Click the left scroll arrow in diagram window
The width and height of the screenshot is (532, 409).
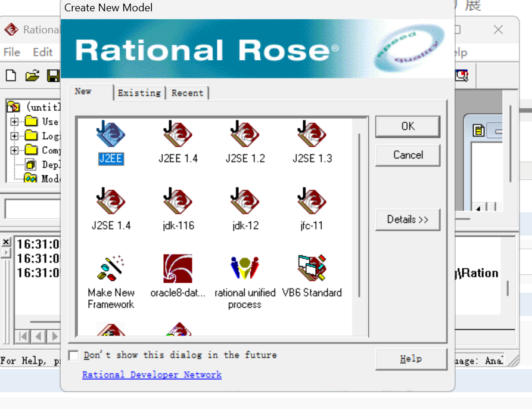point(478,207)
